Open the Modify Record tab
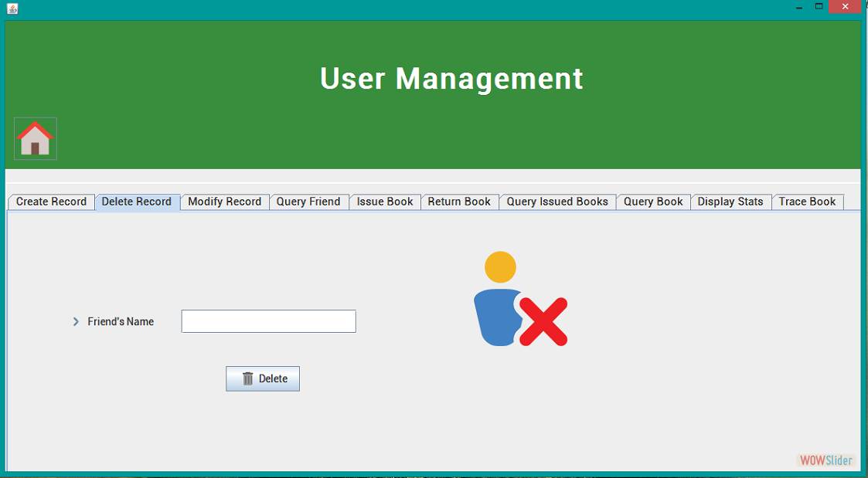 click(224, 202)
